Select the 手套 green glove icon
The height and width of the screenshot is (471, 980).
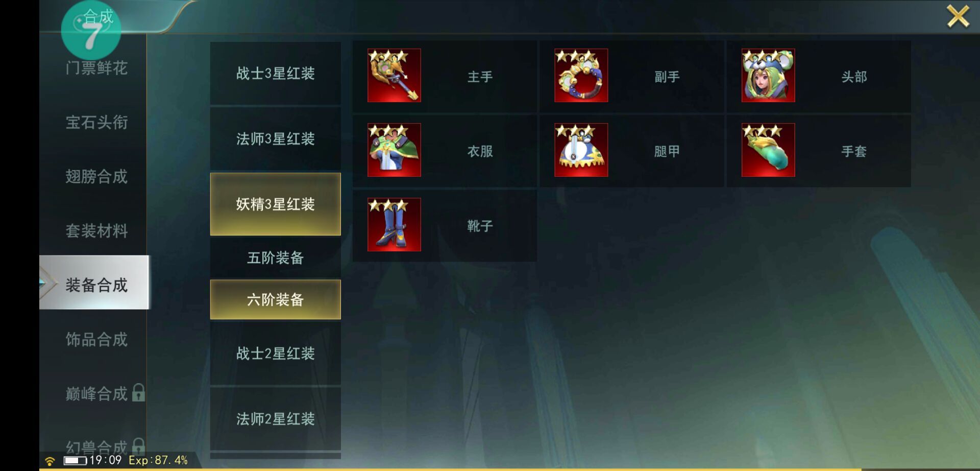coord(768,150)
